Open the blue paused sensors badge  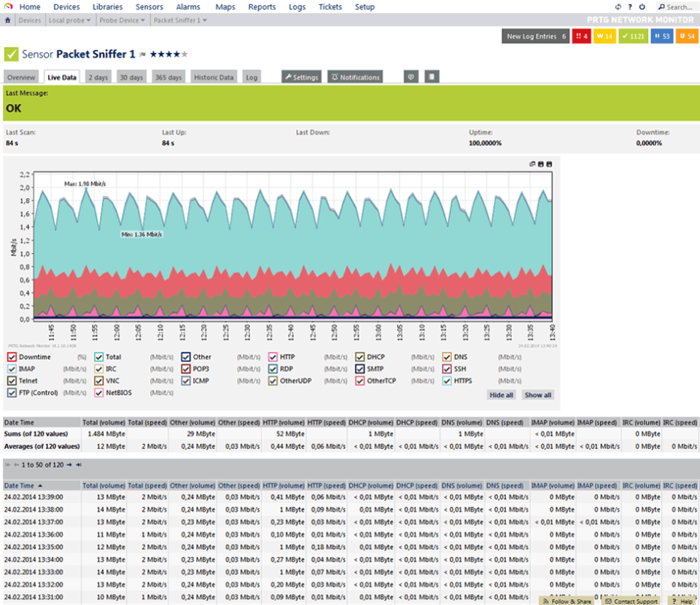[662, 36]
